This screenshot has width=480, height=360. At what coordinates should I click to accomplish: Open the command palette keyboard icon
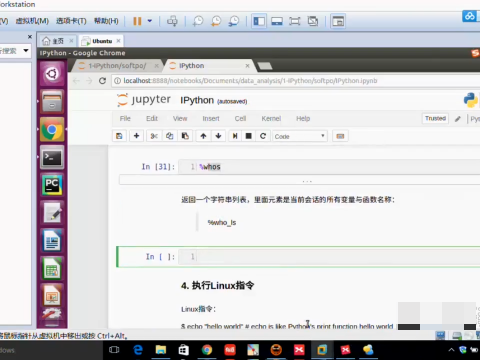click(340, 136)
